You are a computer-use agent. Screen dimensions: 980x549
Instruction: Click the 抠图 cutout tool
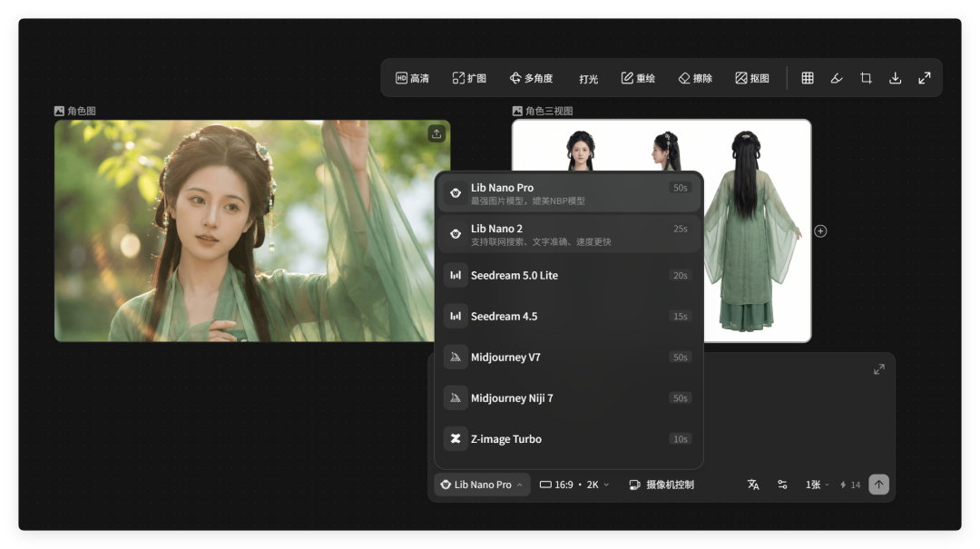[752, 79]
